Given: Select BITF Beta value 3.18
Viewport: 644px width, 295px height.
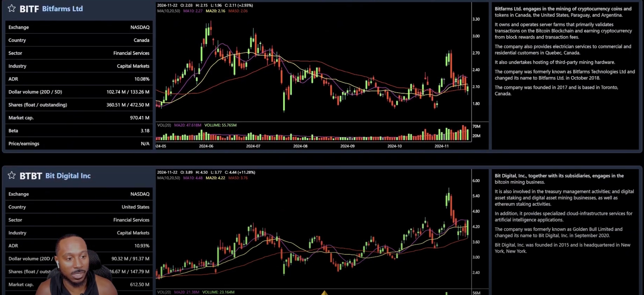Looking at the screenshot, I should [x=145, y=131].
